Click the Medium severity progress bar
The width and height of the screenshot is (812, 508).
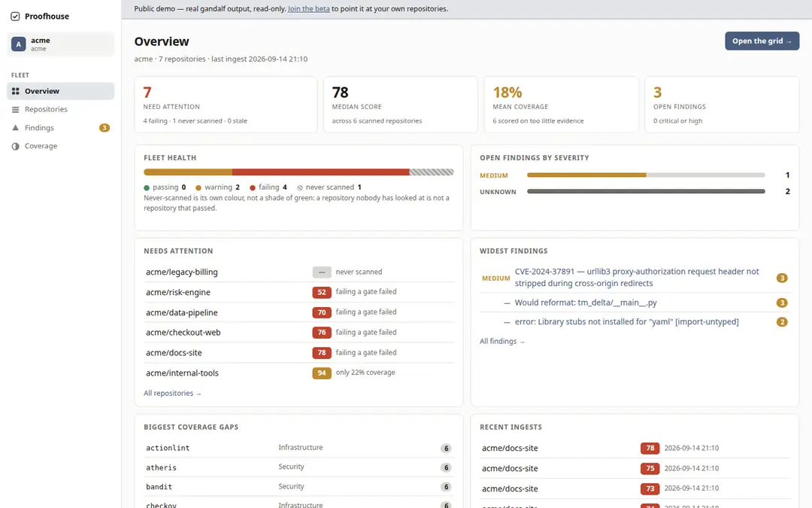point(646,175)
